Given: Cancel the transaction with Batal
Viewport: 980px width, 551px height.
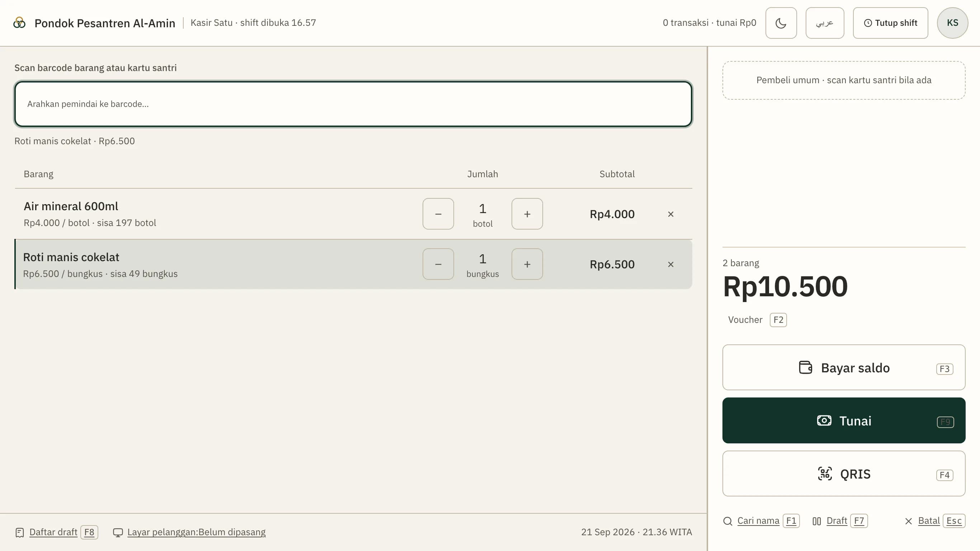Looking at the screenshot, I should [x=929, y=521].
